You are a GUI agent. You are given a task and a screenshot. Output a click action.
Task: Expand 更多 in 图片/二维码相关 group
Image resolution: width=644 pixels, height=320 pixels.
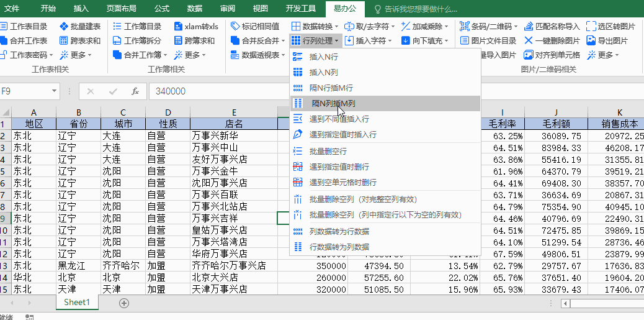603,55
